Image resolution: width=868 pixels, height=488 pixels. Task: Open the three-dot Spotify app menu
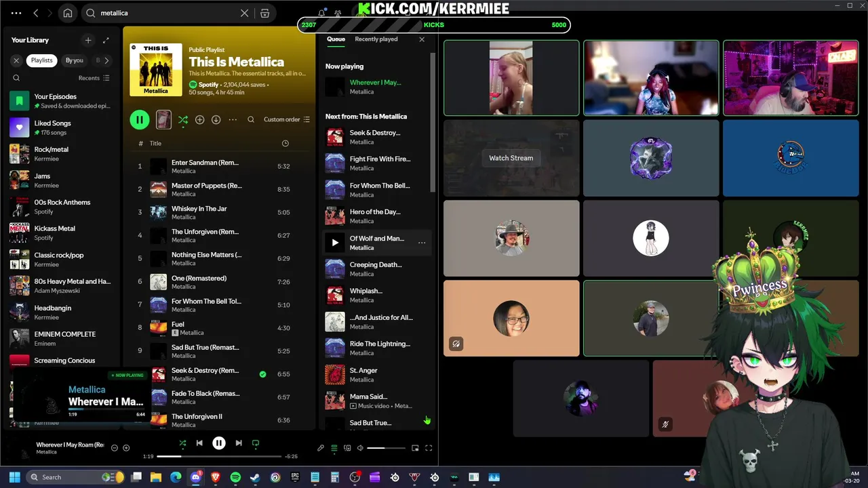16,13
